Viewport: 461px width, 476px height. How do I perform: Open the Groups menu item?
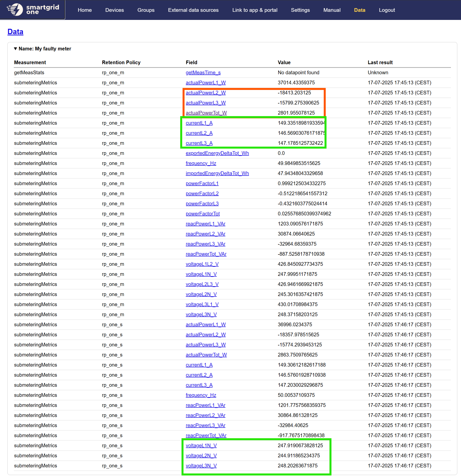point(146,10)
